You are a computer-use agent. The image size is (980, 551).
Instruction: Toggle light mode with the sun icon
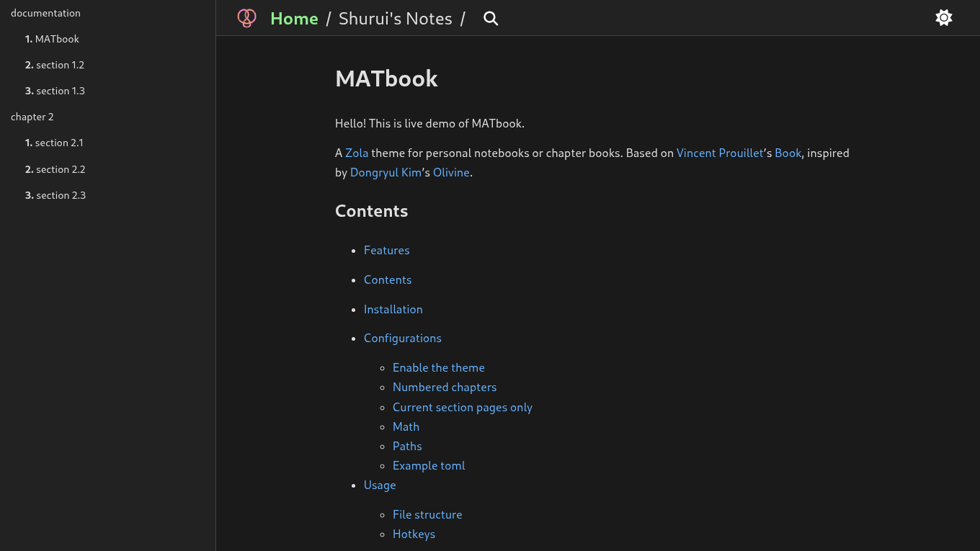click(x=944, y=17)
